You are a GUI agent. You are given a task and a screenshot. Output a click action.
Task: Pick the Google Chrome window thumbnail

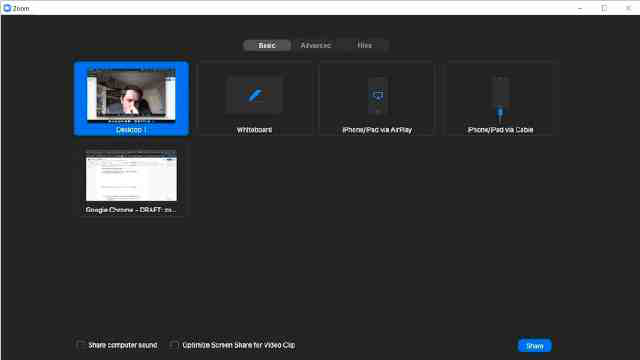(x=131, y=176)
